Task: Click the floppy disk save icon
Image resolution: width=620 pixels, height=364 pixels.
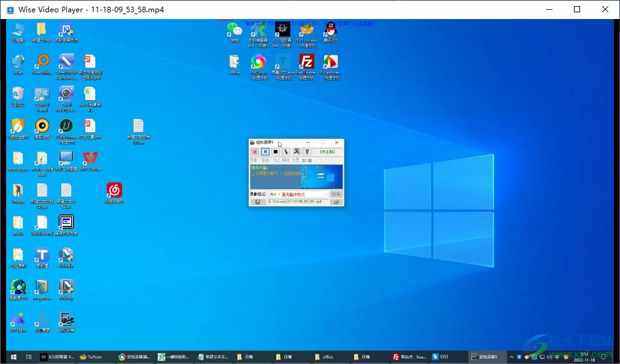Action: tap(258, 202)
